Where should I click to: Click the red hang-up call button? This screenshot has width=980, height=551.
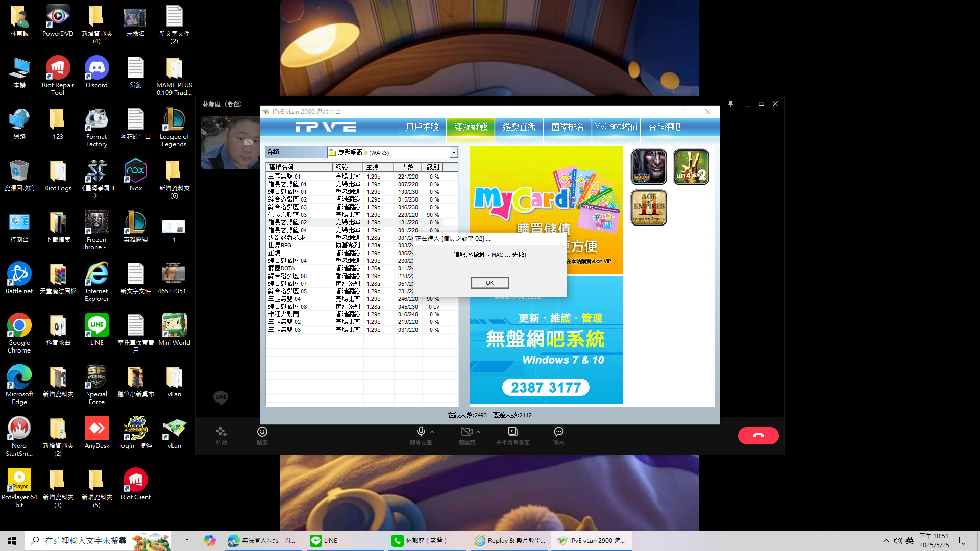pyautogui.click(x=758, y=435)
